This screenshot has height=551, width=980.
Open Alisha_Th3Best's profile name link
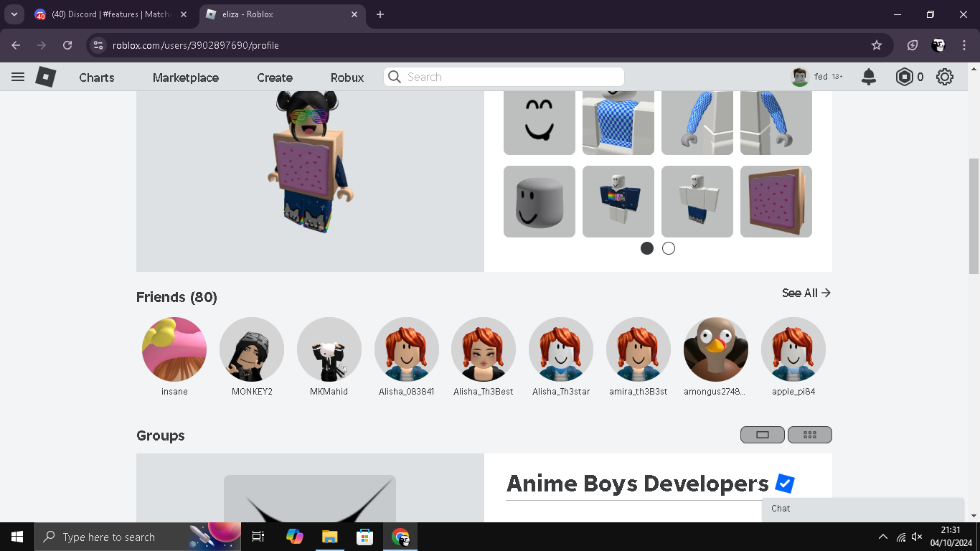click(484, 392)
